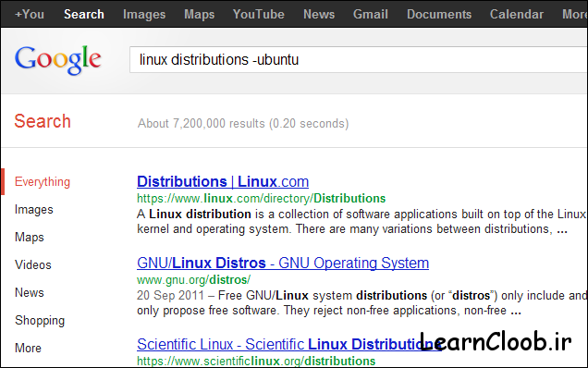Open Maps in the top navigation bar
The height and width of the screenshot is (368, 588).
199,14
